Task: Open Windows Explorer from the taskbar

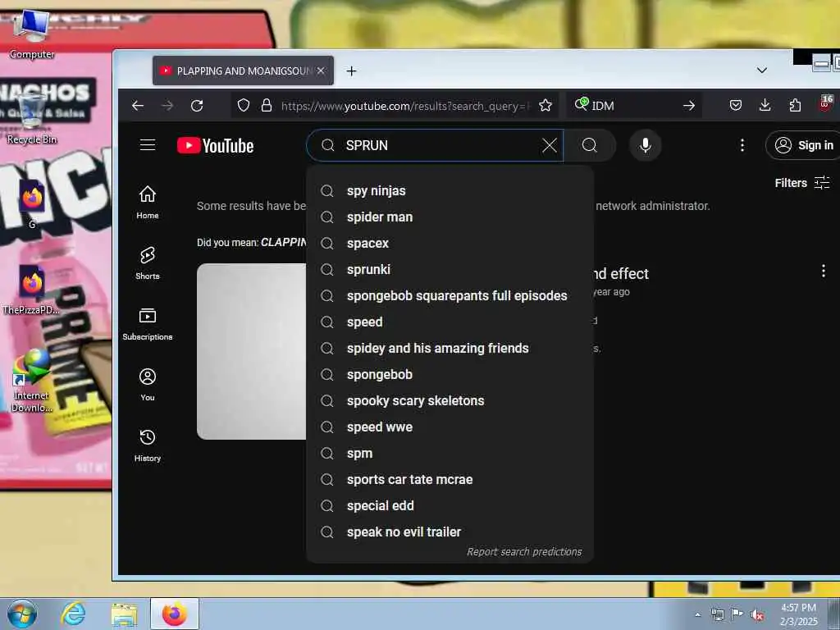Action: [124, 614]
